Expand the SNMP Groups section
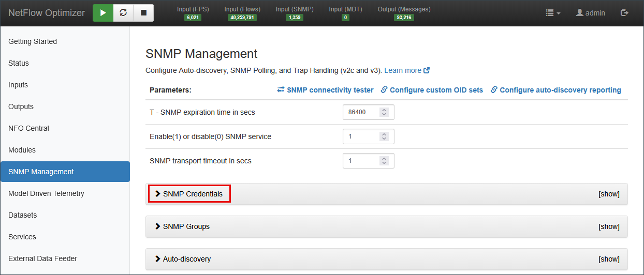Viewport: 644px width, 275px height. pos(186,226)
